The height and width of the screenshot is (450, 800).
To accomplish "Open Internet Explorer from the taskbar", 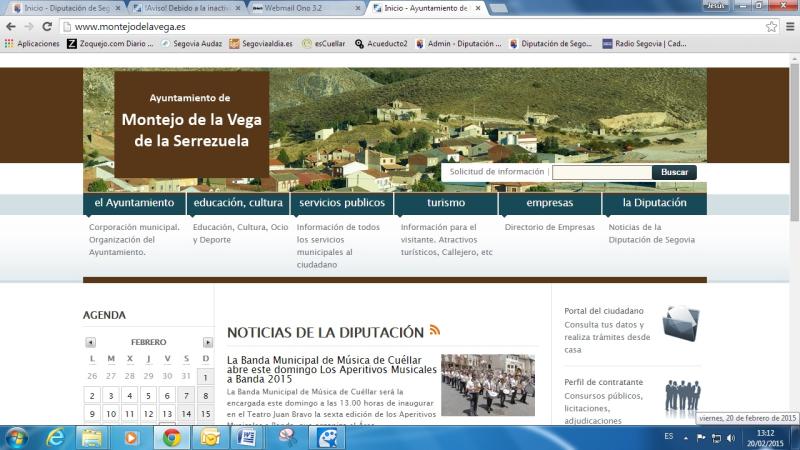I will tap(56, 437).
